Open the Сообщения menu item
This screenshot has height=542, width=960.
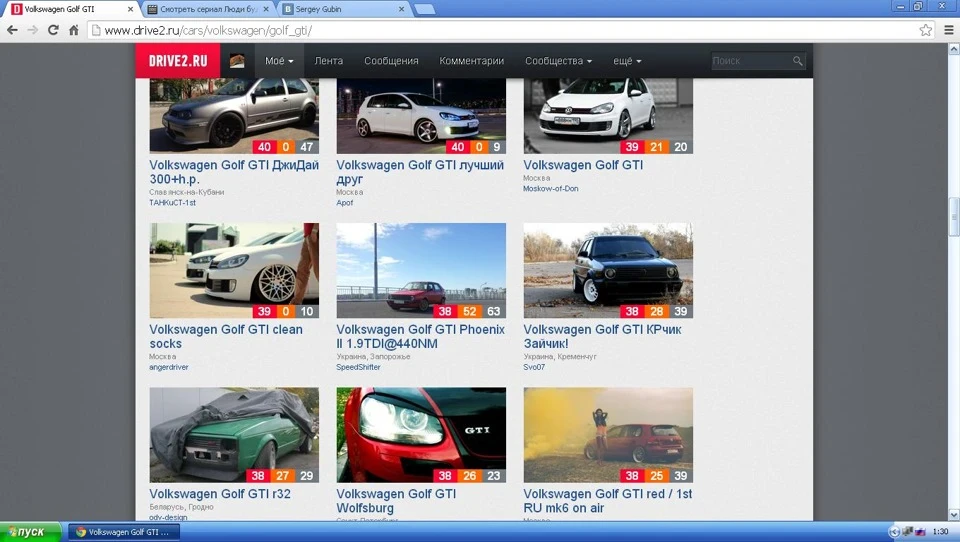[391, 61]
